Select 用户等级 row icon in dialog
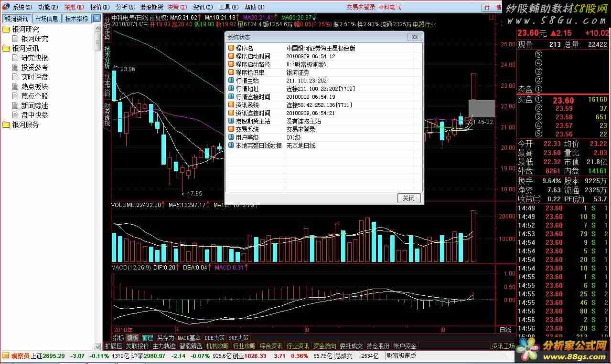 tap(231, 137)
